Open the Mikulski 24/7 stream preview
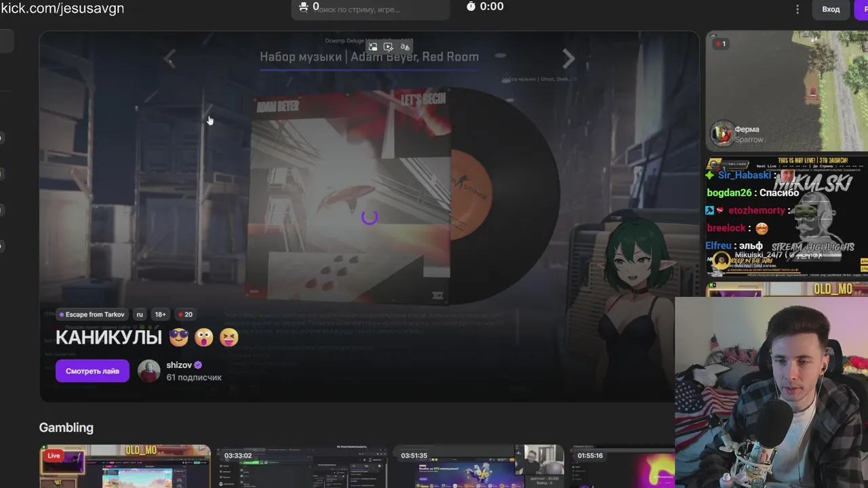 click(787, 217)
